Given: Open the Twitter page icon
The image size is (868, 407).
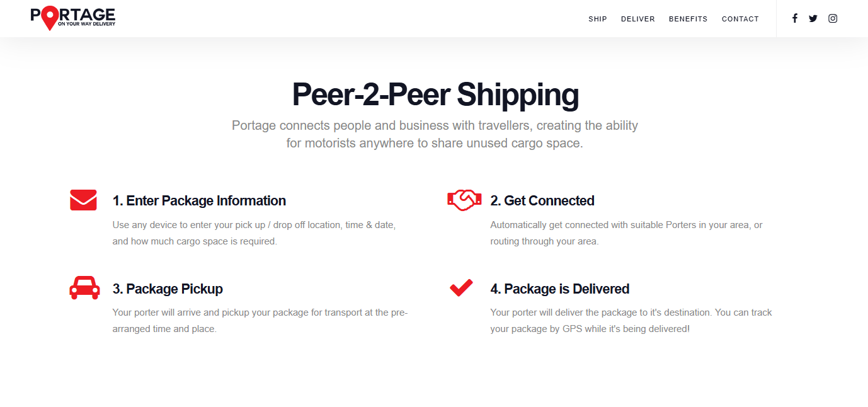Looking at the screenshot, I should pyautogui.click(x=813, y=18).
